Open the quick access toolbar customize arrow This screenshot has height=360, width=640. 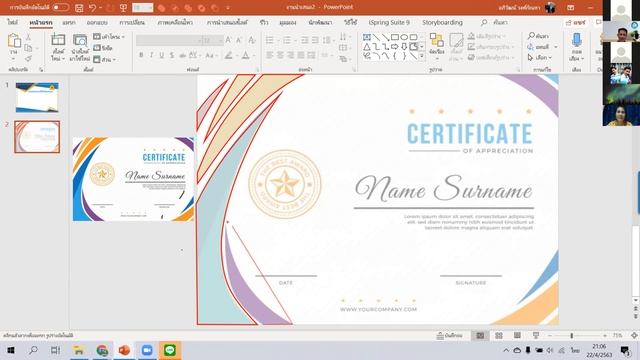click(228, 8)
